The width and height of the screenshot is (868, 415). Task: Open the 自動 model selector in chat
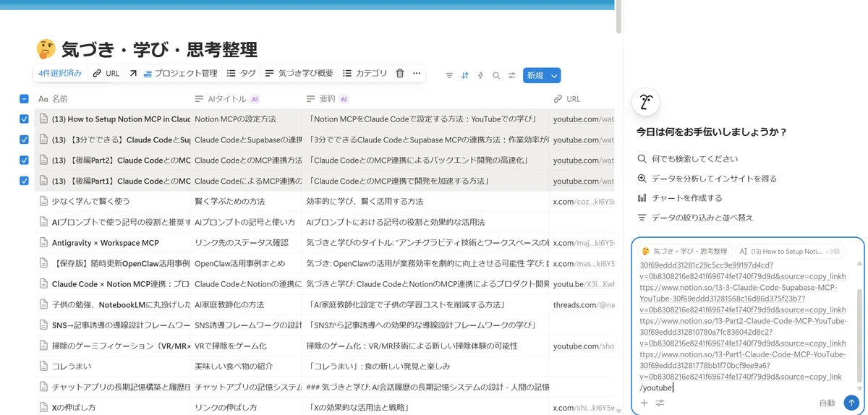click(x=827, y=403)
